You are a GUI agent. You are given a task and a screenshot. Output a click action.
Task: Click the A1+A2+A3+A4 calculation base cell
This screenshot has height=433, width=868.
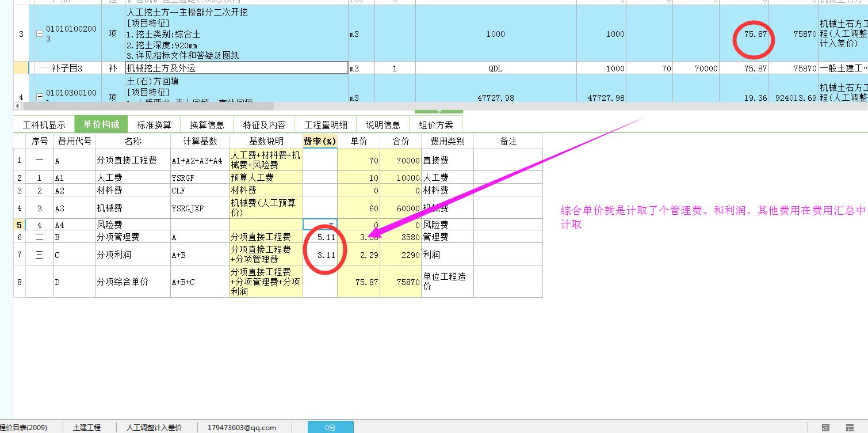click(200, 160)
